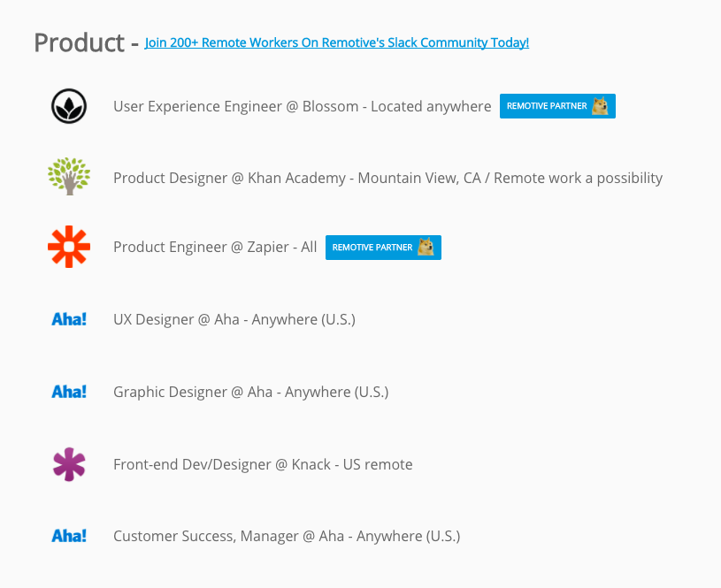Click the doge icon in Zapier's partner badge
Viewport: 721px width, 588px height.
pyautogui.click(x=426, y=248)
